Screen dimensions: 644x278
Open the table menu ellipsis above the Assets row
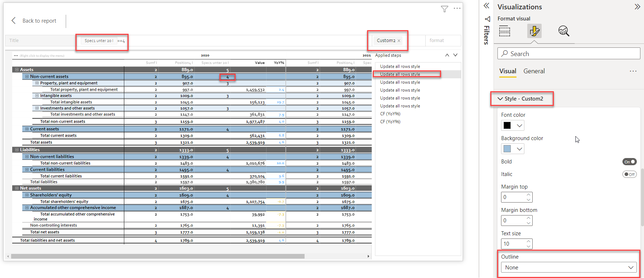[16, 56]
